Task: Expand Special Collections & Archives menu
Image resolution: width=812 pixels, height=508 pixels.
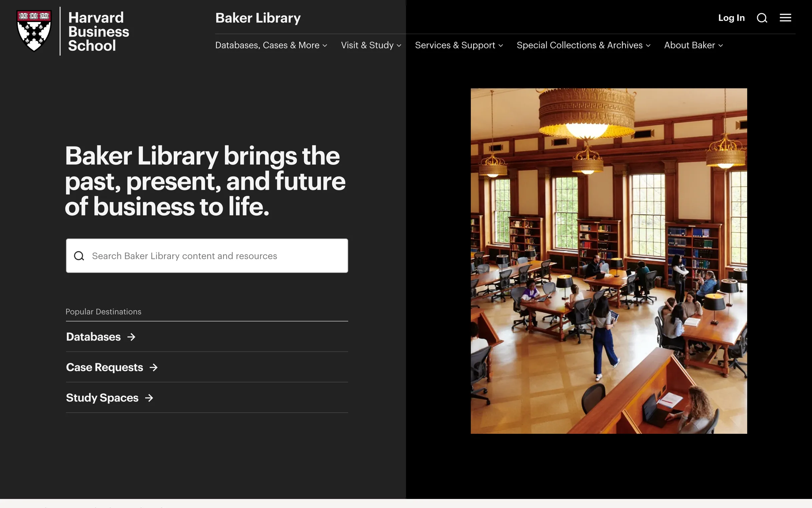Action: pyautogui.click(x=584, y=45)
